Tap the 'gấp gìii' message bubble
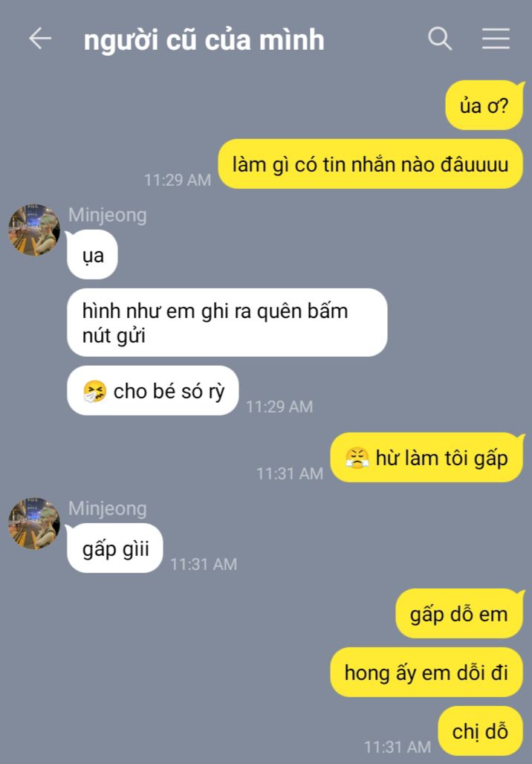This screenshot has width=532, height=764. coord(114,548)
